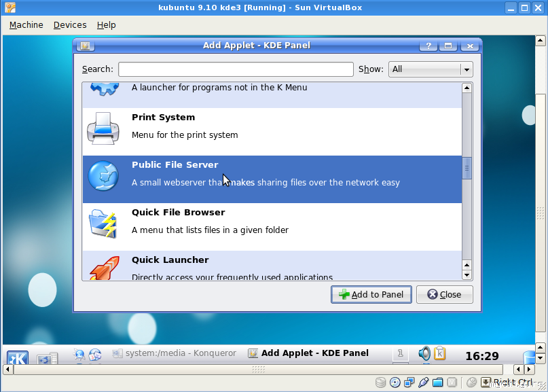Open the Help menu in VirtualBox
Viewport: 548px width, 392px height.
click(106, 25)
